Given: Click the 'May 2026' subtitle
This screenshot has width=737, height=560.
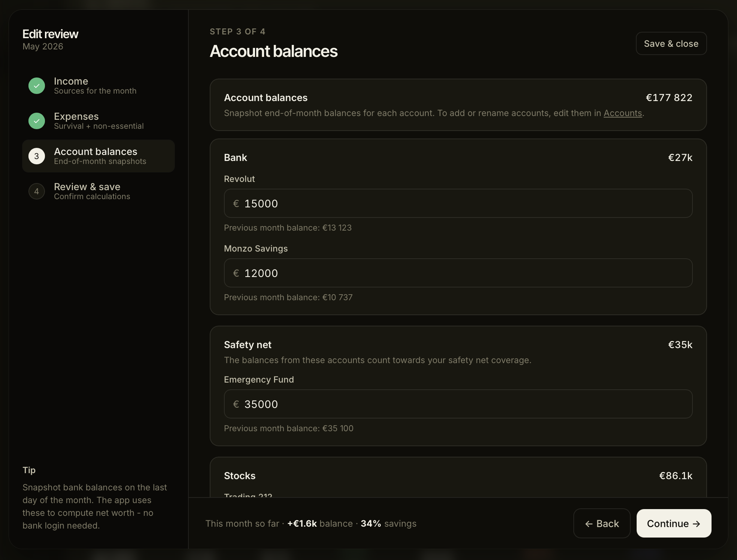Looking at the screenshot, I should click(43, 46).
